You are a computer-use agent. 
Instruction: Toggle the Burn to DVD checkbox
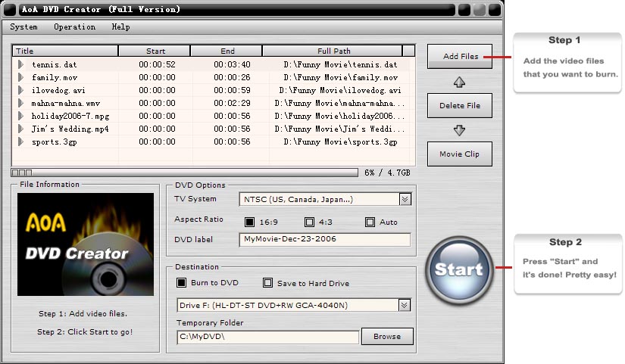tap(181, 283)
